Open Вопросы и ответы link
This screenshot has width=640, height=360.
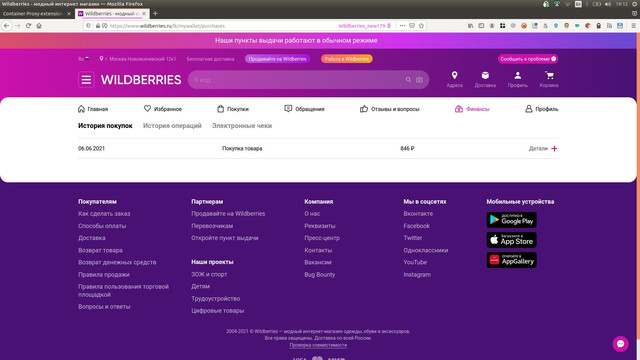click(x=104, y=307)
